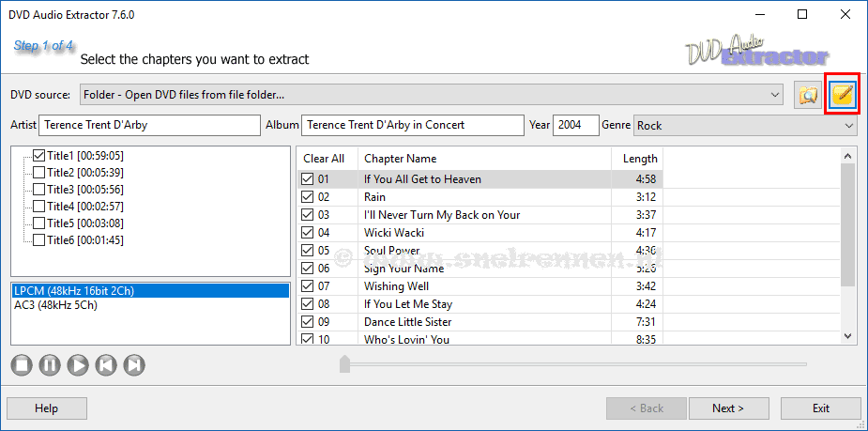
Task: Select the LPCM (48kHz 16bit 2Ch) audio stream
Action: coord(150,291)
